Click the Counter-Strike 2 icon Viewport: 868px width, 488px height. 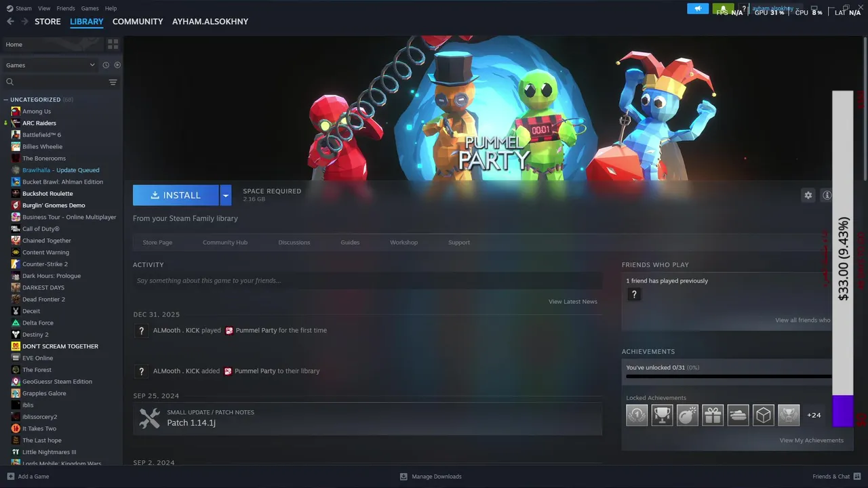tap(16, 264)
